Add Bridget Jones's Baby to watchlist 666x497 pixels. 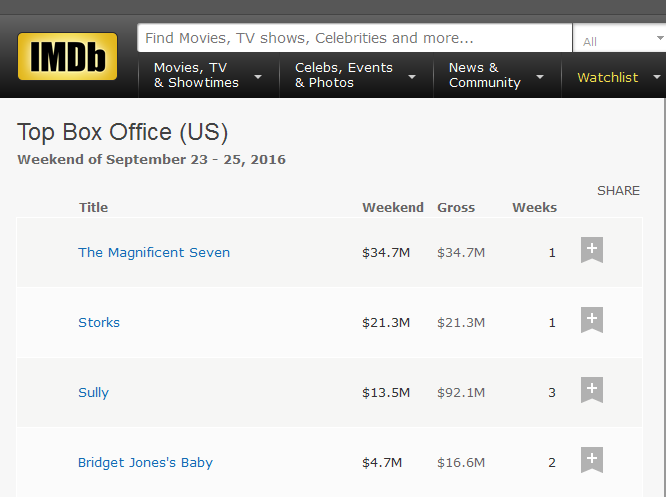tap(592, 460)
